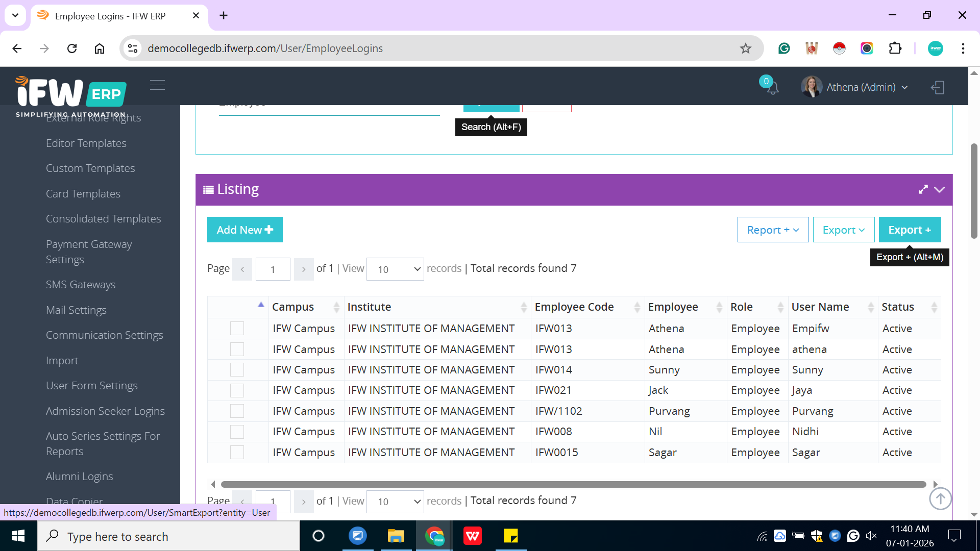The image size is (980, 551).
Task: Click the filled Export + button
Action: 910,230
